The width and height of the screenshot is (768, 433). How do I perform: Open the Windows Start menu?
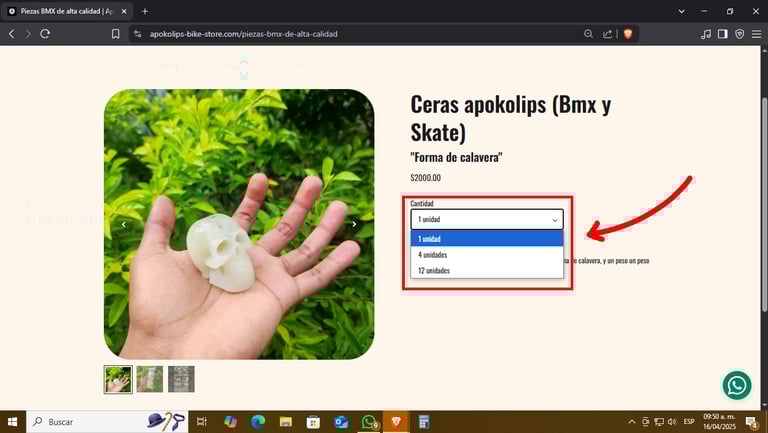coord(13,422)
